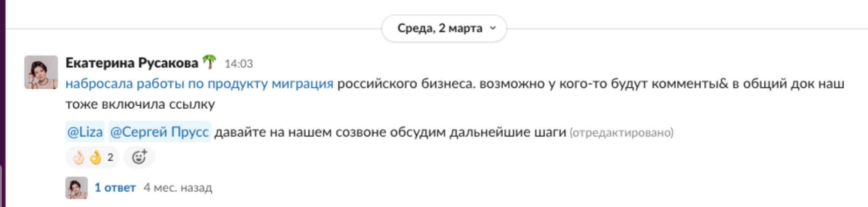Click the yellow OK hand emoji in reaction
Screen dimensions: 868x207
[x=95, y=158]
